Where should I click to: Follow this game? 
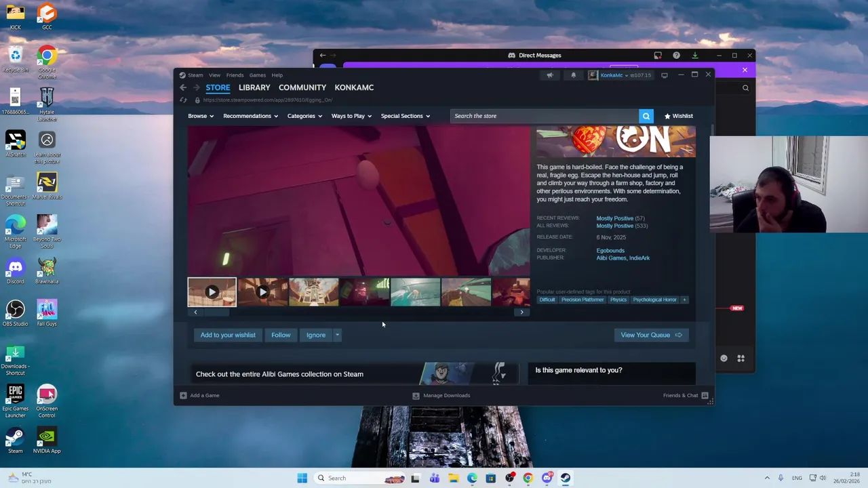(281, 335)
